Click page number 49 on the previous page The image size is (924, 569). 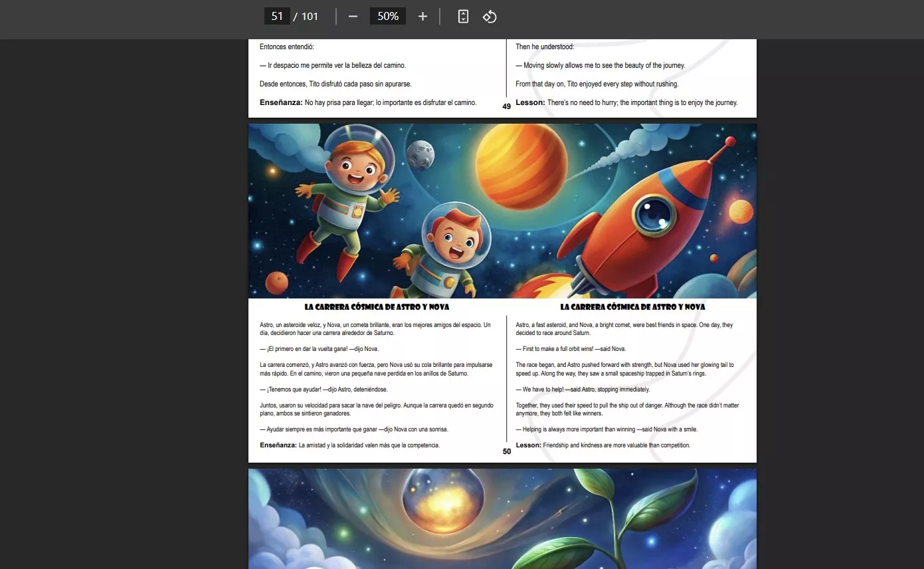[507, 107]
